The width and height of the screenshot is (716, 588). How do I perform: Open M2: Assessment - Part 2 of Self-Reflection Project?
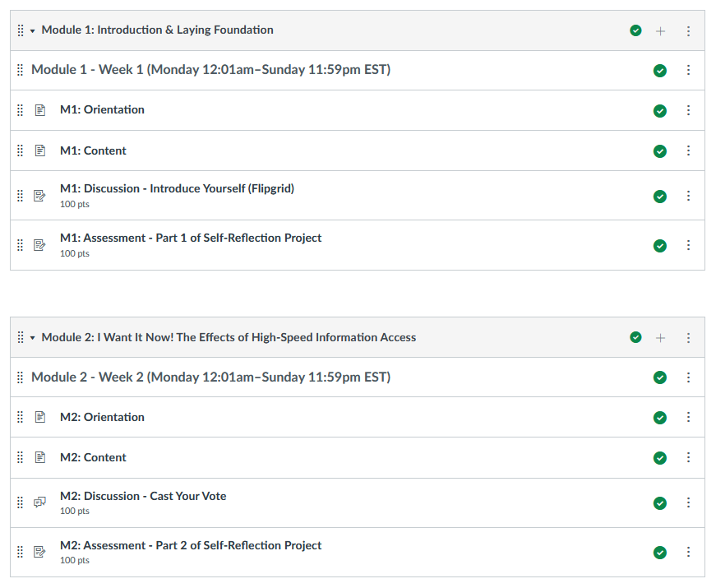pyautogui.click(x=191, y=545)
